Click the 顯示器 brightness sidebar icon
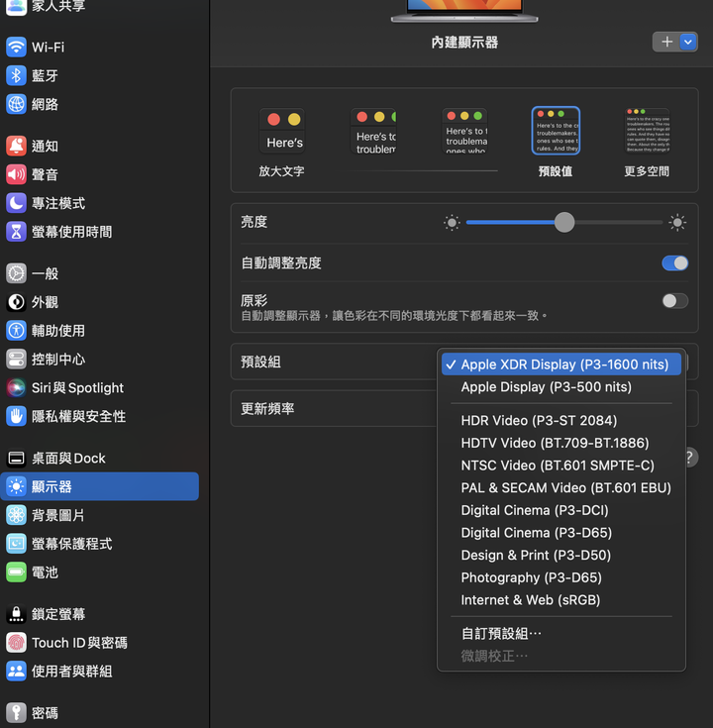The image size is (713, 728). click(x=16, y=486)
